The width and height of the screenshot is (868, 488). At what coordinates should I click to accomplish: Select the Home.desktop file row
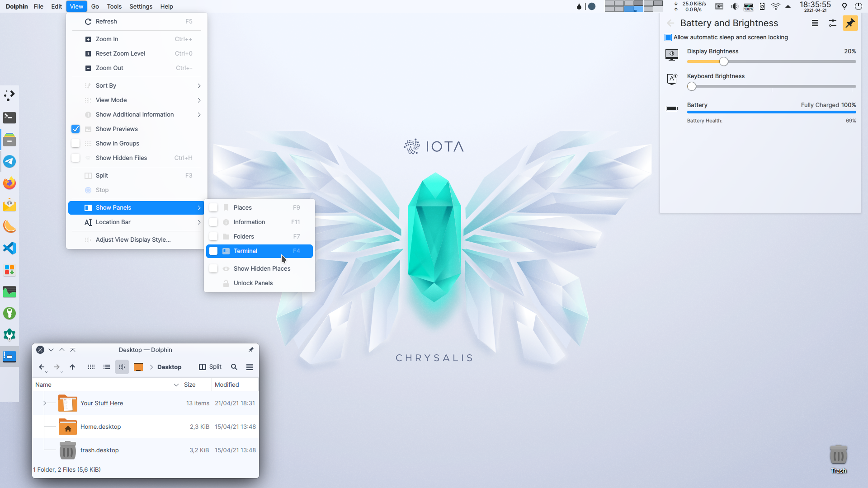[x=100, y=427]
